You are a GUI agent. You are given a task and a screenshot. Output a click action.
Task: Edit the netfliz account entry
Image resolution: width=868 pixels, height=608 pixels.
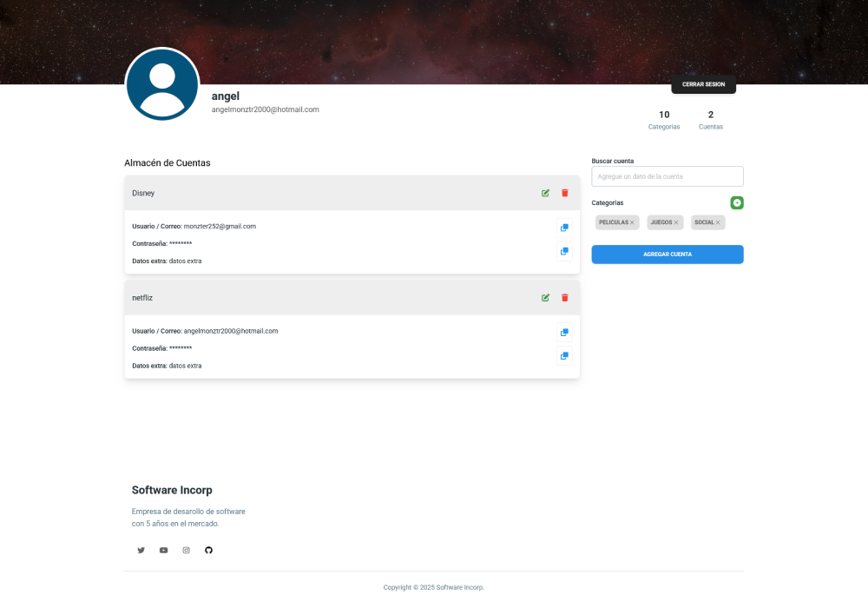(545, 297)
